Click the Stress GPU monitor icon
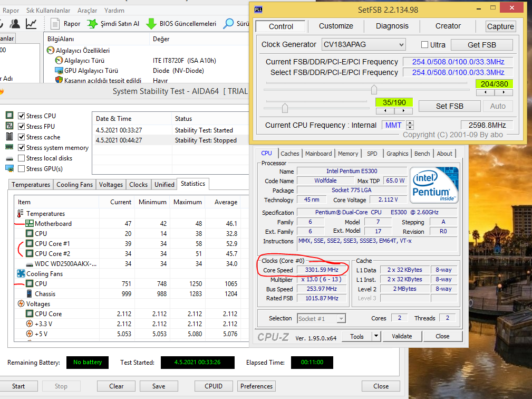This screenshot has height=399, width=532. [x=9, y=168]
